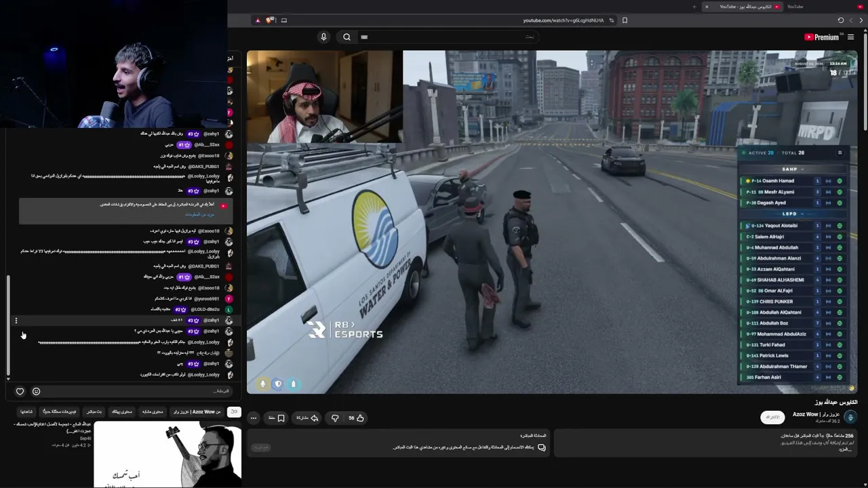Click chat username @LOLO-d8e2u
This screenshot has width=868, height=488.
pos(205,310)
